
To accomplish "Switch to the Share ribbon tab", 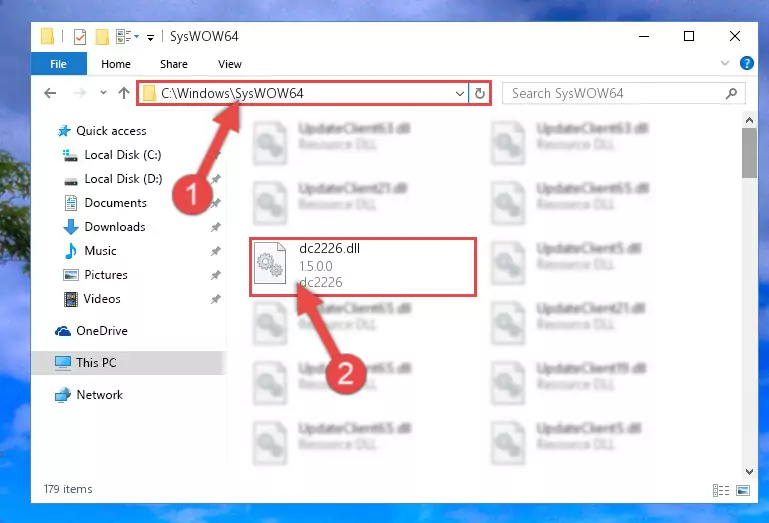I will coord(174,64).
